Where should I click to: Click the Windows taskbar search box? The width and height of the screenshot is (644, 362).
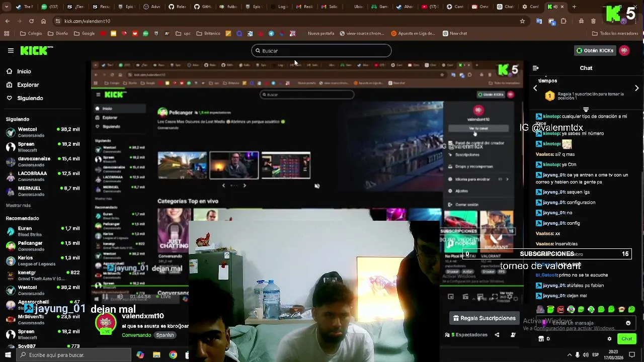(73, 355)
